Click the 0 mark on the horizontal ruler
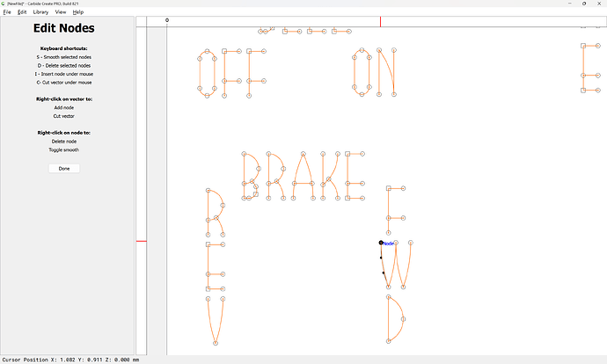This screenshot has width=607, height=364. 167,20
